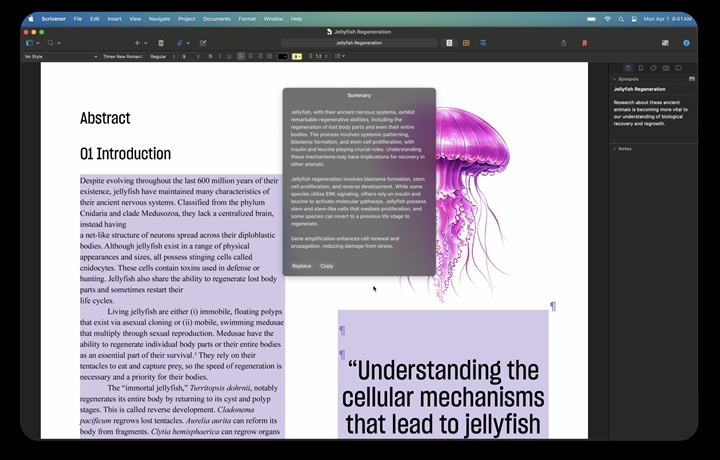Click the red bookmark toolbar icon
The height and width of the screenshot is (460, 720).
[584, 43]
